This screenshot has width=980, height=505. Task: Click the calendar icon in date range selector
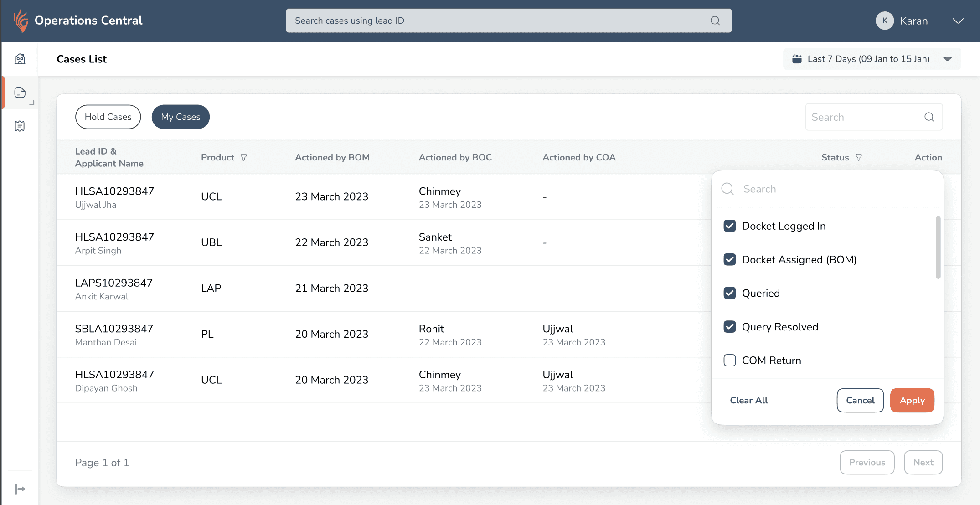click(797, 59)
